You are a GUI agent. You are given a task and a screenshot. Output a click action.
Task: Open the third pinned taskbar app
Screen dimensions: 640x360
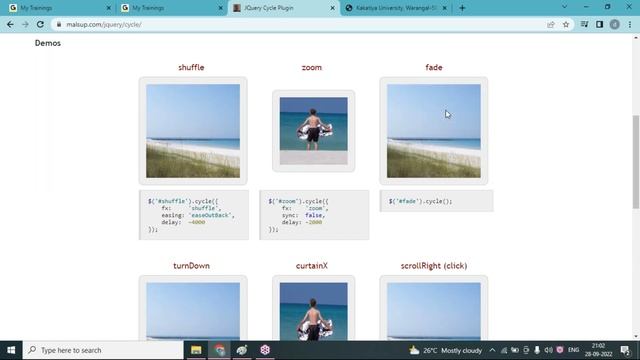[x=242, y=350]
